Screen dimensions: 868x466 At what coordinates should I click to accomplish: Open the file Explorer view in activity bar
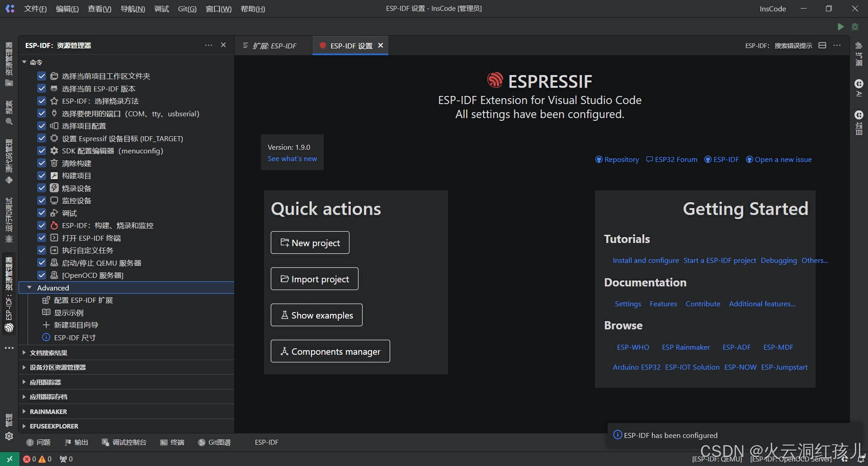click(x=9, y=64)
